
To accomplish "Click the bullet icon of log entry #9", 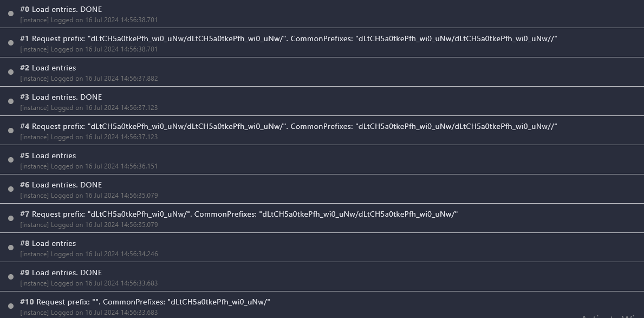I will coord(11,277).
